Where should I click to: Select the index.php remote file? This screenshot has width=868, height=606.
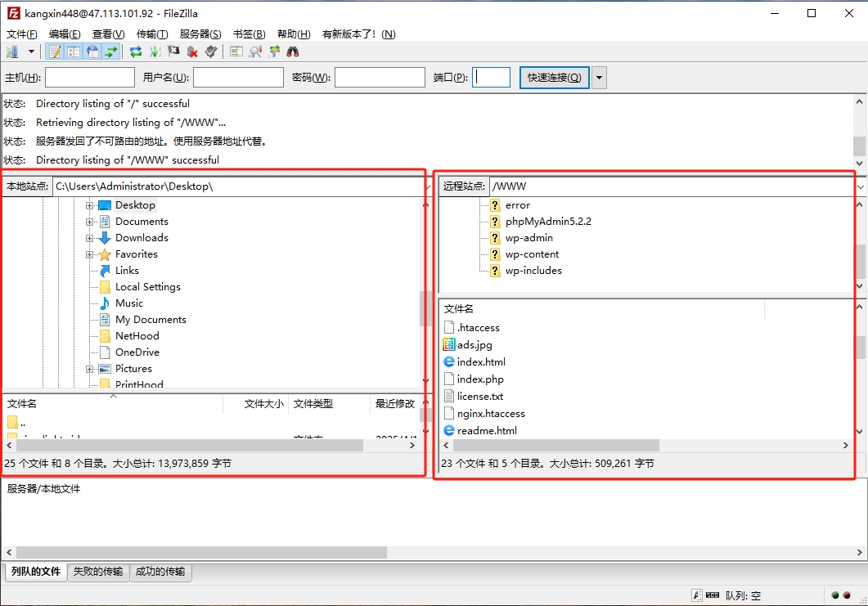(480, 379)
